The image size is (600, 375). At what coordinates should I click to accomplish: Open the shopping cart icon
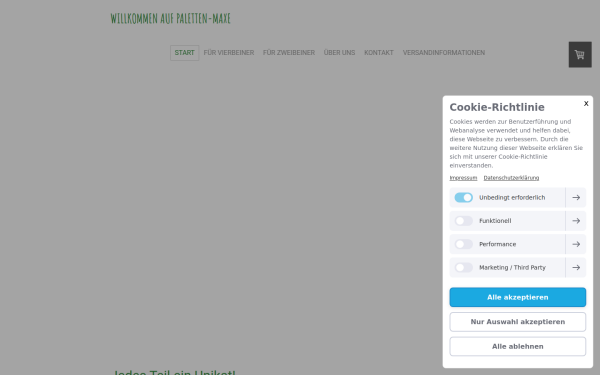pos(580,55)
